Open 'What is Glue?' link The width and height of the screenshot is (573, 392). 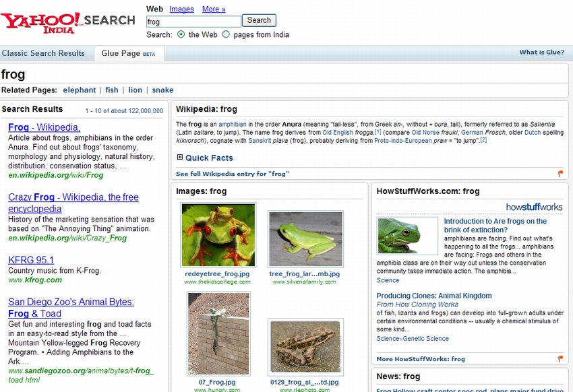[541, 52]
